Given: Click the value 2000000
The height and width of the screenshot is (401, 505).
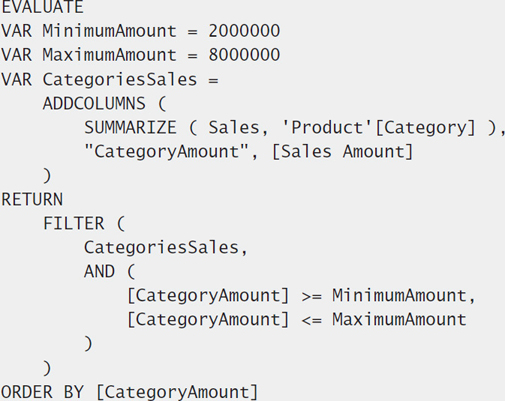Looking at the screenshot, I should pos(244,31).
